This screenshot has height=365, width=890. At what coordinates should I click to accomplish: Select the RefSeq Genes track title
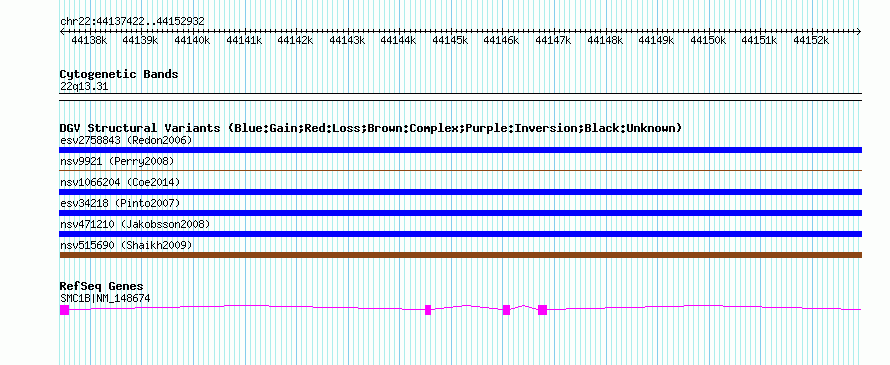pyautogui.click(x=102, y=286)
